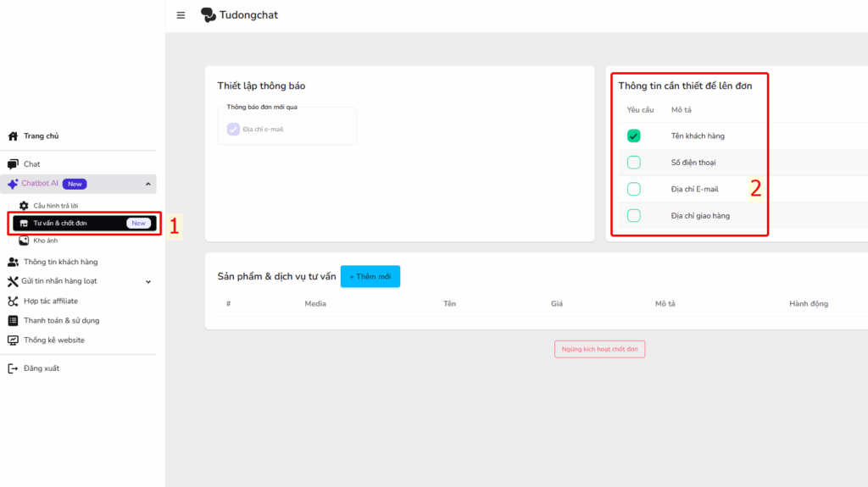This screenshot has width=868, height=487.
Task: Collapse the Chatbot AI menu chevron
Action: [147, 184]
